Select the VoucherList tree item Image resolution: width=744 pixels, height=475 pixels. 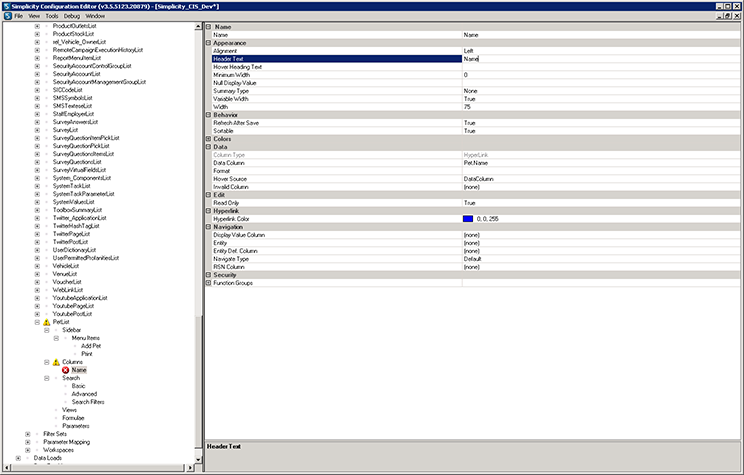coord(67,282)
